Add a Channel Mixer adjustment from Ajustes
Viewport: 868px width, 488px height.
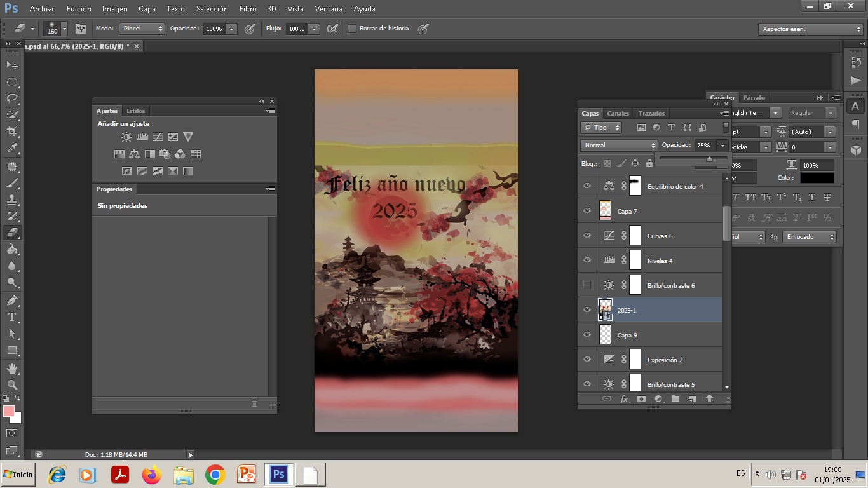180,154
